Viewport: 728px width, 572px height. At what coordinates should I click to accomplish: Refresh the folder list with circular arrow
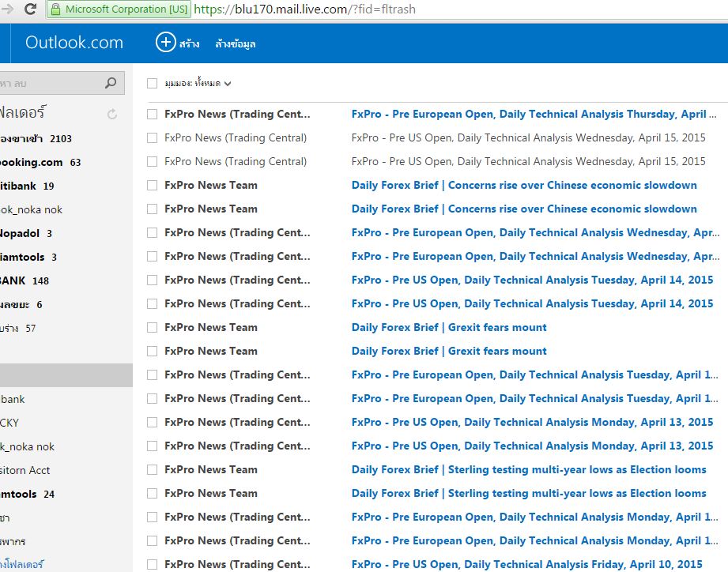[x=112, y=114]
